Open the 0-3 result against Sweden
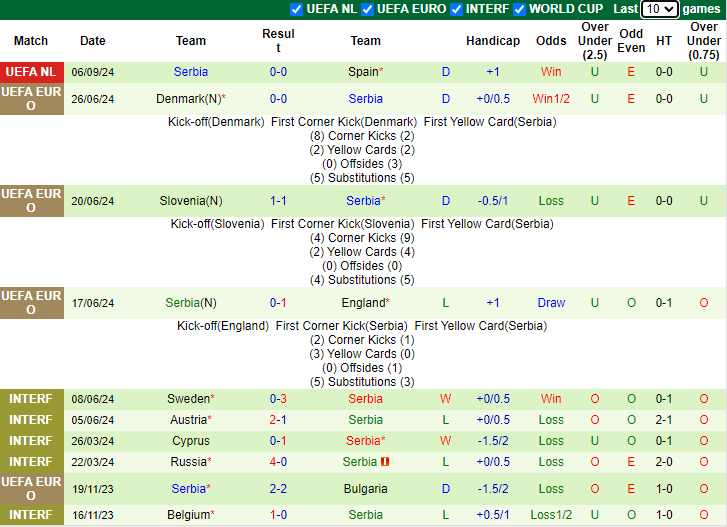727x527 pixels. point(278,399)
